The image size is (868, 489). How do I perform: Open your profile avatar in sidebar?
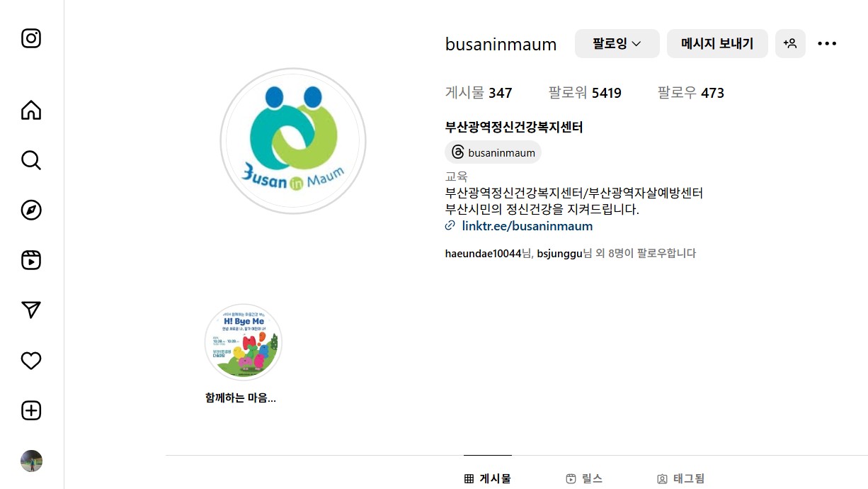[31, 461]
